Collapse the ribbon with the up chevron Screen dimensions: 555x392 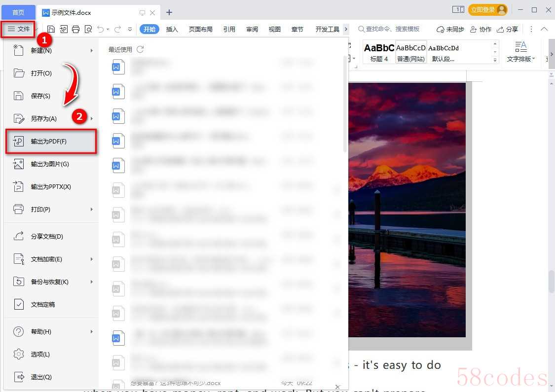[544, 29]
